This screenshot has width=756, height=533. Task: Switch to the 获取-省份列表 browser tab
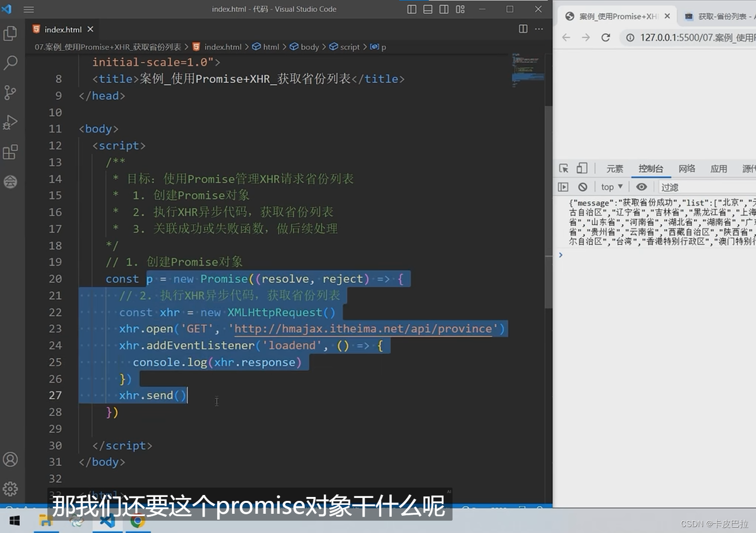719,16
